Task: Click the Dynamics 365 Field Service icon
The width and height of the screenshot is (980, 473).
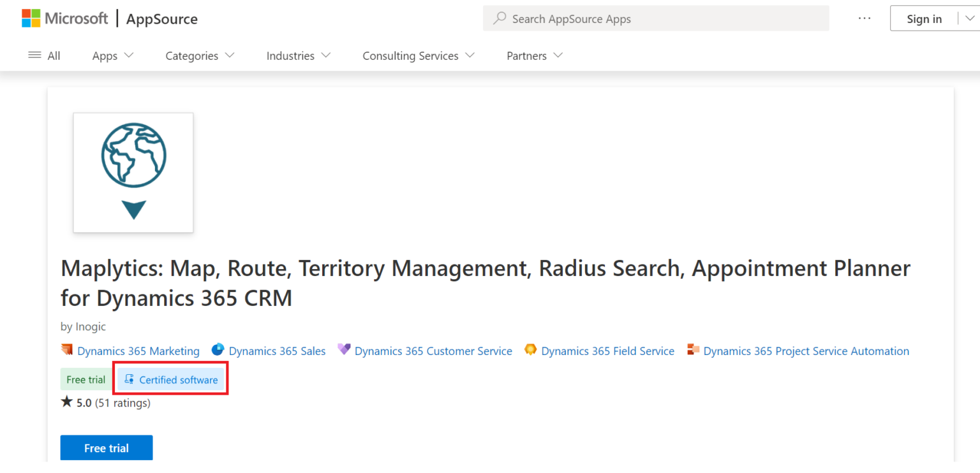Action: pos(530,350)
